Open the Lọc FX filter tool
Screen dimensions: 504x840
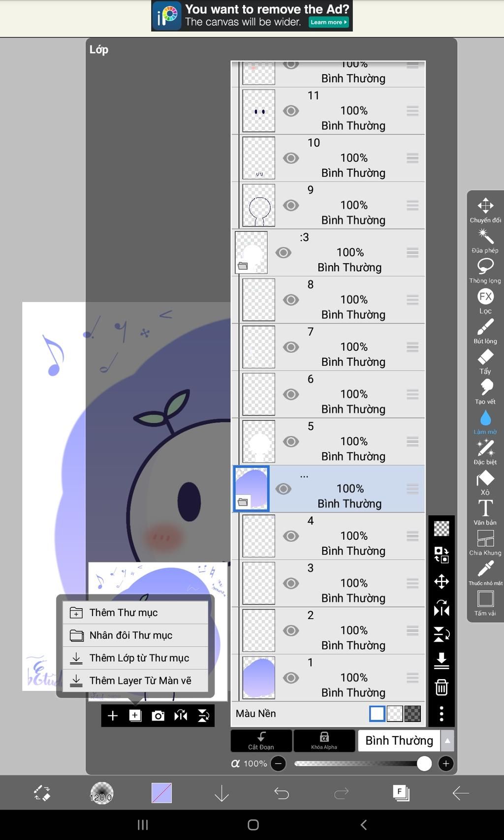pyautogui.click(x=485, y=301)
